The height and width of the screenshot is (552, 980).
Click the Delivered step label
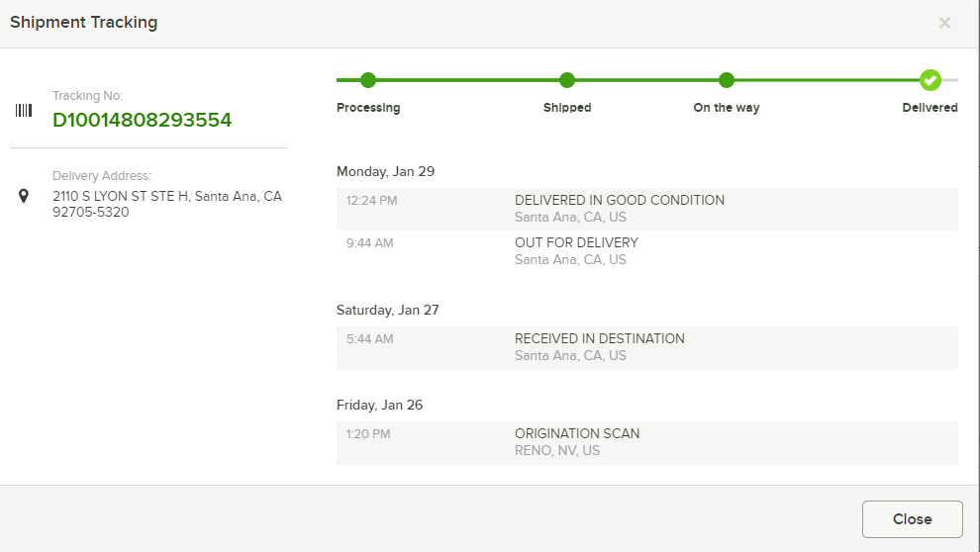(930, 108)
